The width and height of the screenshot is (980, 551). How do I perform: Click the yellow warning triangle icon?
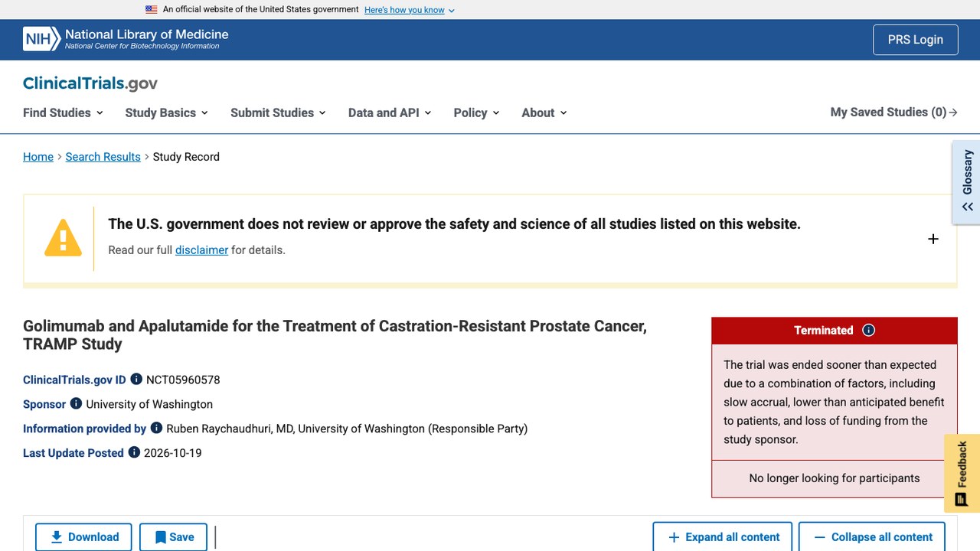click(63, 238)
